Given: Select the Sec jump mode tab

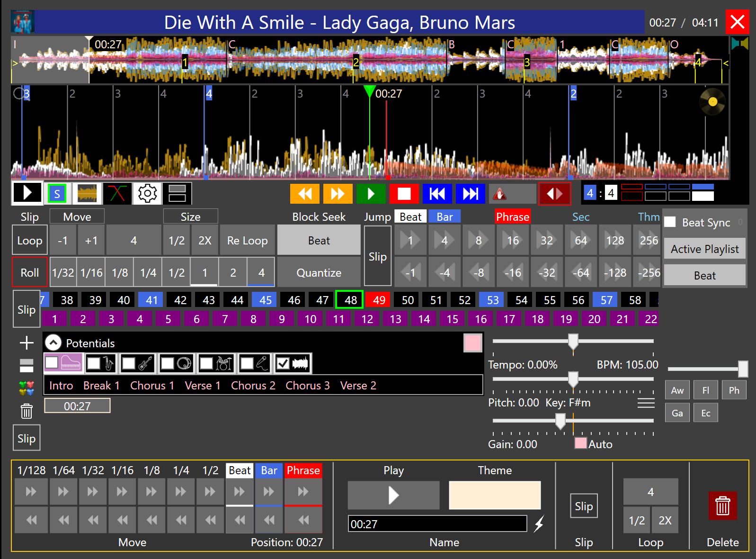Looking at the screenshot, I should tap(581, 216).
